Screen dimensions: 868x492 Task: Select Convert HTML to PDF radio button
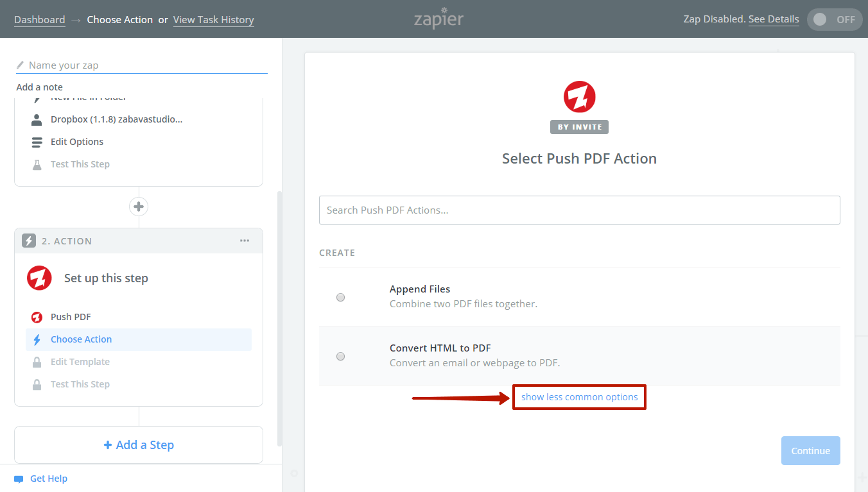340,356
